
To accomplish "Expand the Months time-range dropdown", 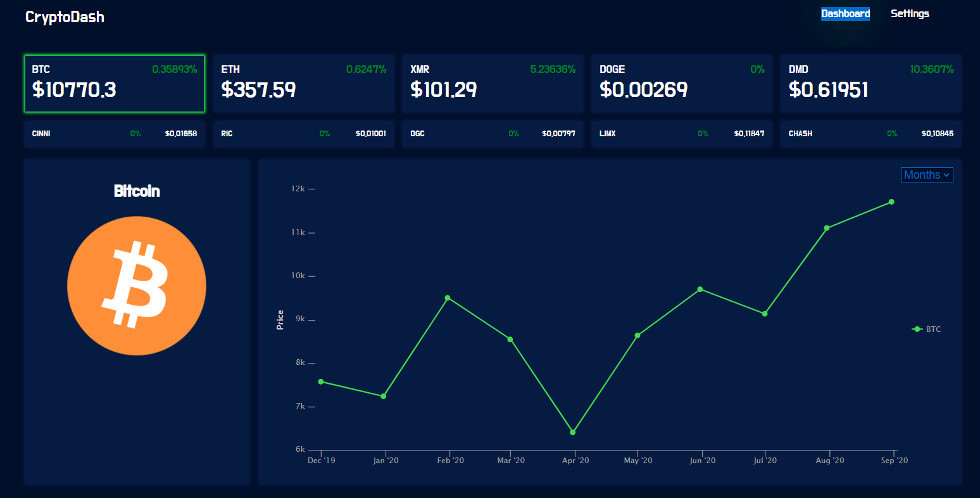I will [927, 175].
